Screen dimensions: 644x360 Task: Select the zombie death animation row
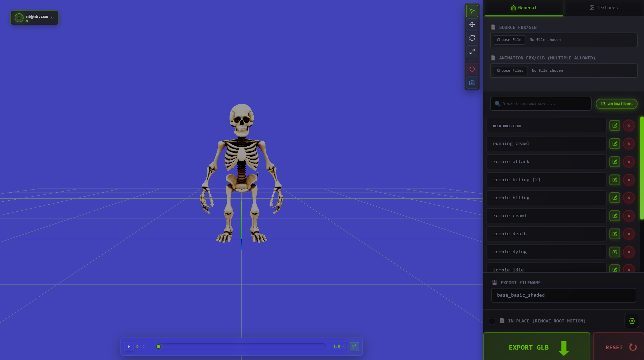click(x=546, y=234)
